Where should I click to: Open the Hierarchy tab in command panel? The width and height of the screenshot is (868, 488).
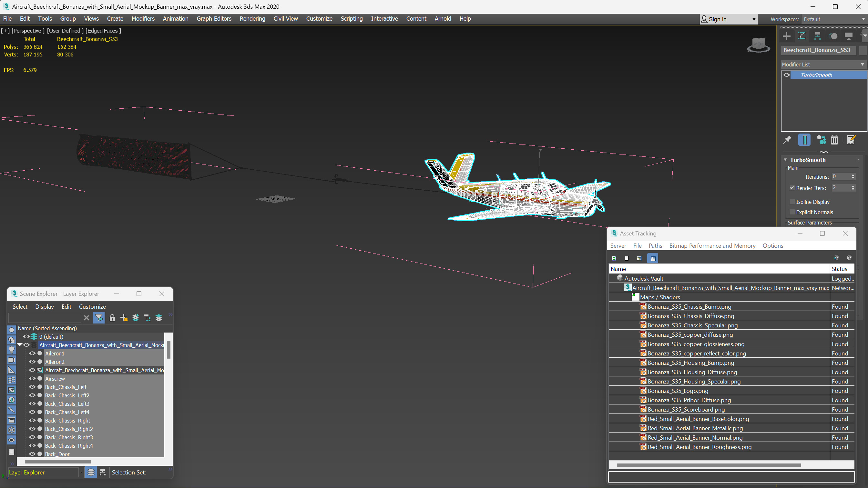pyautogui.click(x=817, y=36)
